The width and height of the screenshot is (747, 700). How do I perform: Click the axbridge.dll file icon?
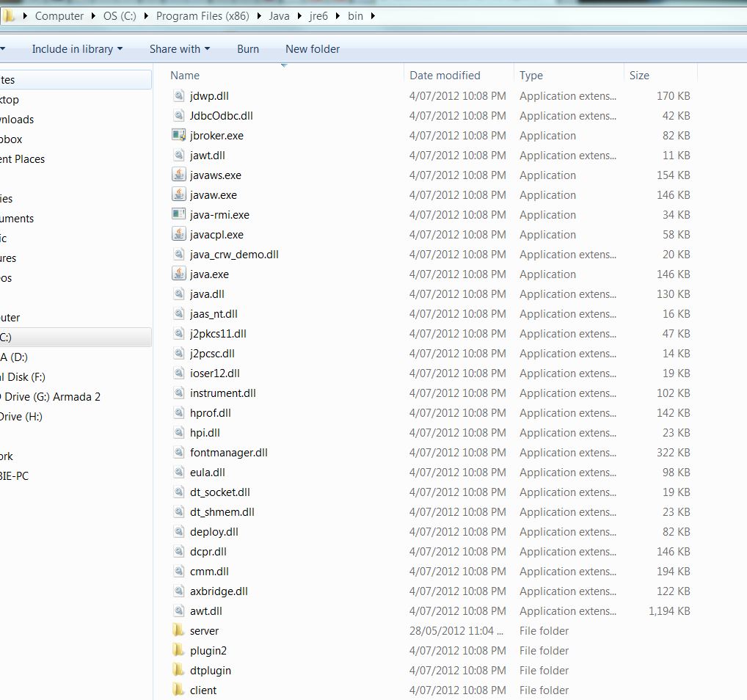[x=178, y=591]
